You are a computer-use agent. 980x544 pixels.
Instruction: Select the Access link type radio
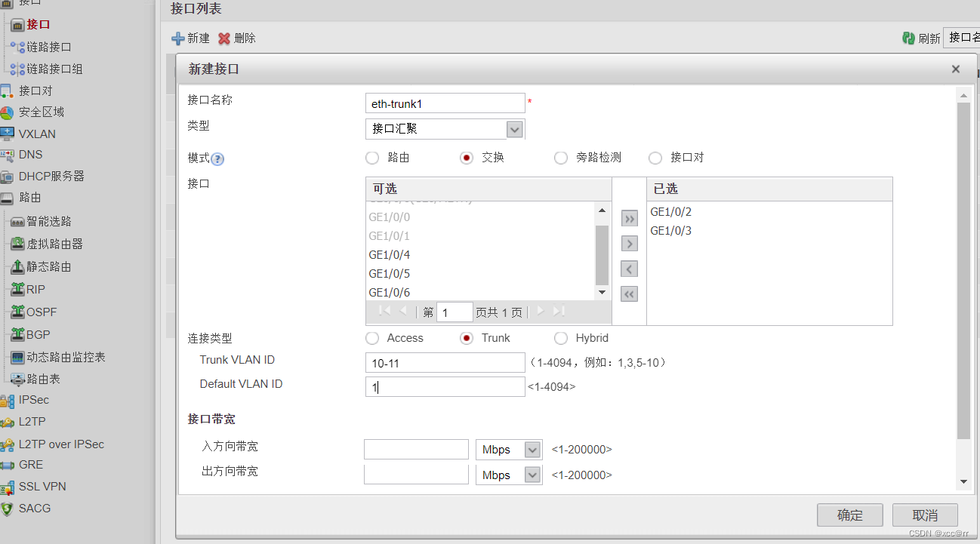pyautogui.click(x=371, y=338)
